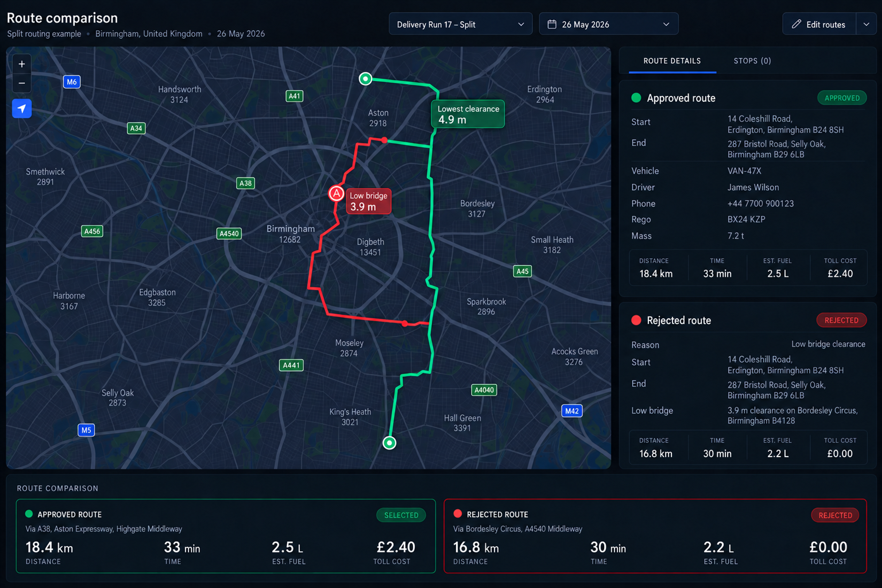Click 'Low bridge clearance' reason text
Screen dimensions: 882x588
828,344
